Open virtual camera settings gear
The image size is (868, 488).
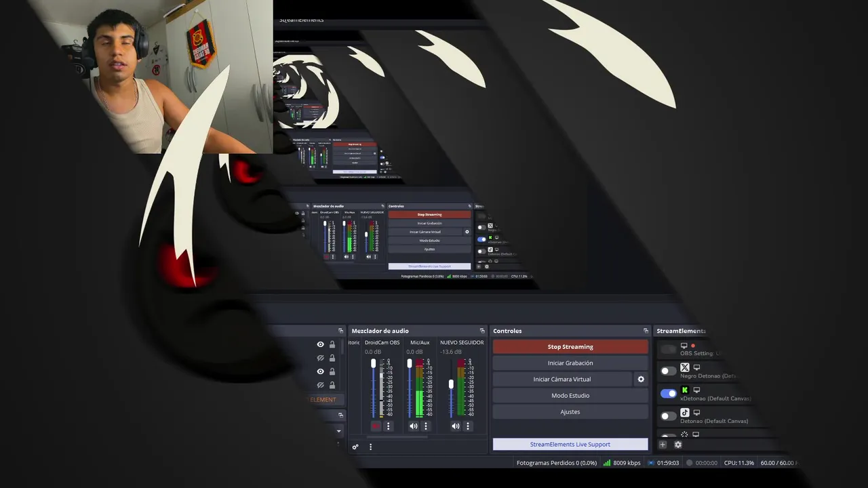641,380
